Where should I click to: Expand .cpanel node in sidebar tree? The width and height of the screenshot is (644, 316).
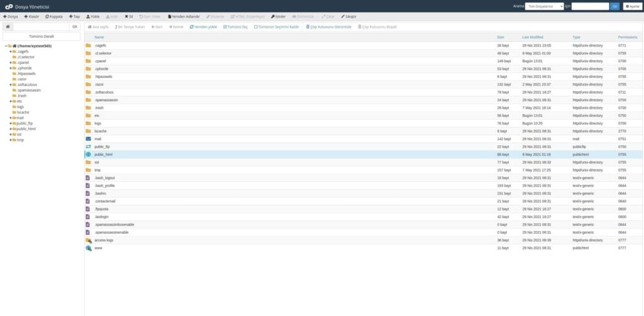[x=11, y=62]
